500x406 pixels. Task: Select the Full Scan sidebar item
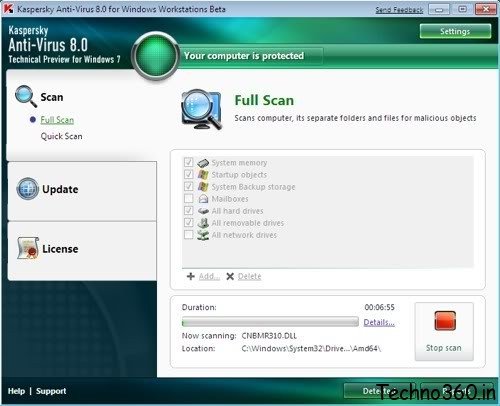(57, 120)
